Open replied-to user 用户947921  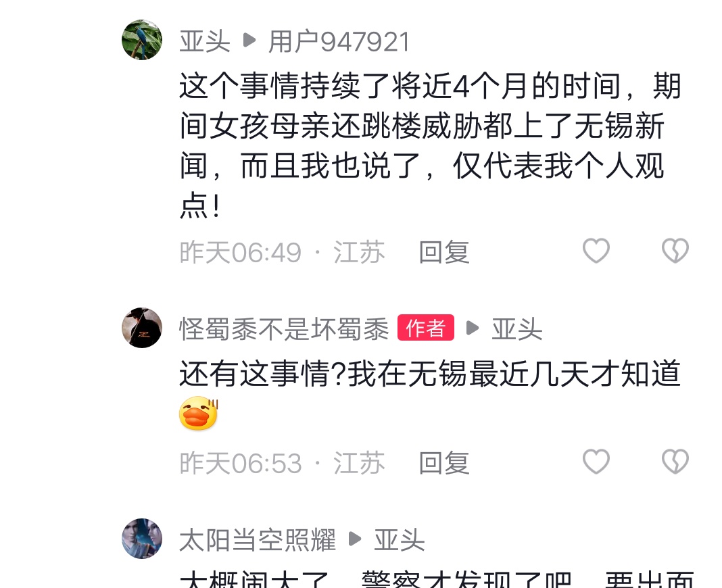[x=339, y=41]
